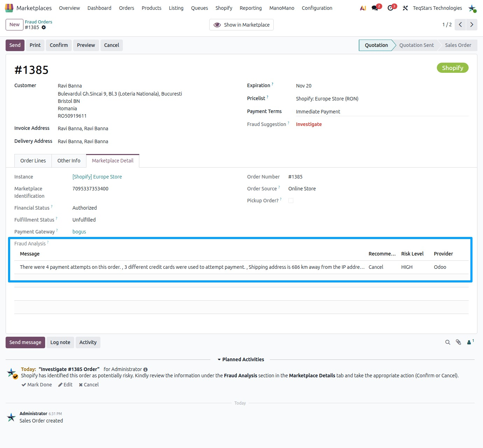Image resolution: width=483 pixels, height=448 pixels.
Task: Open the AI assistant icon in the navbar
Action: tap(363, 8)
